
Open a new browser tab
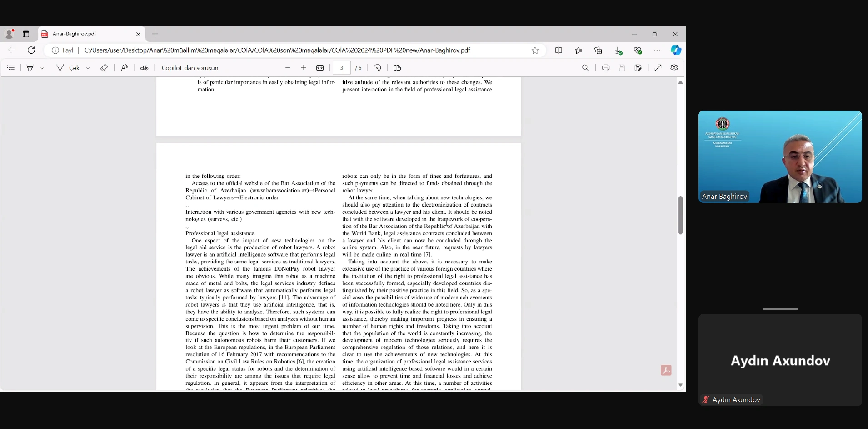[155, 34]
